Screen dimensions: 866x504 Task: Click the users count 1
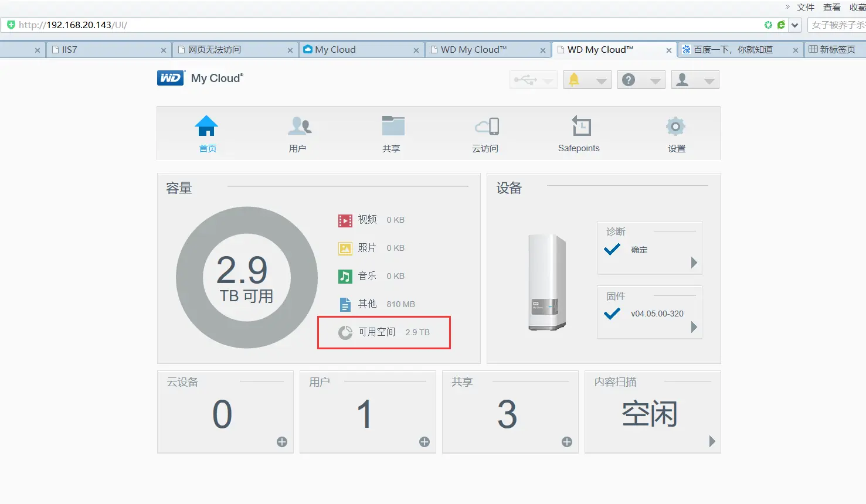pyautogui.click(x=365, y=414)
